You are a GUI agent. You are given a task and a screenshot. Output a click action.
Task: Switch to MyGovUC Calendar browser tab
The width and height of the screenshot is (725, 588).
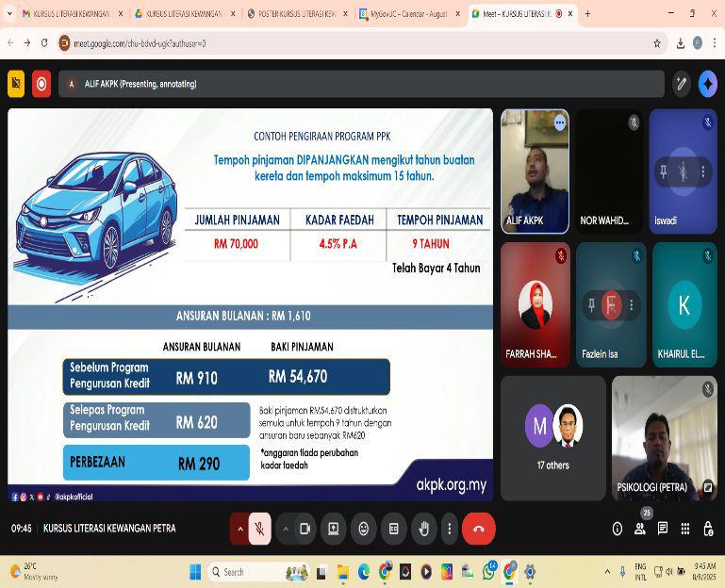tap(410, 14)
